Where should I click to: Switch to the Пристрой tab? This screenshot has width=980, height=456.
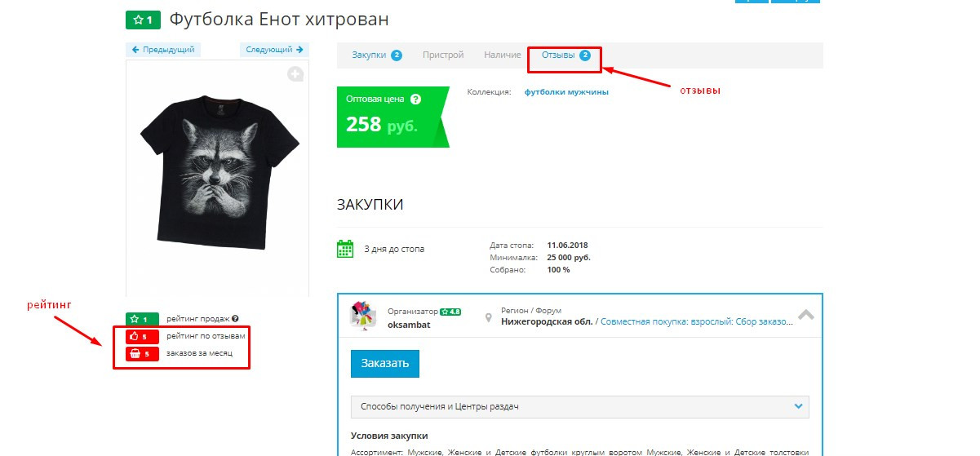[443, 55]
